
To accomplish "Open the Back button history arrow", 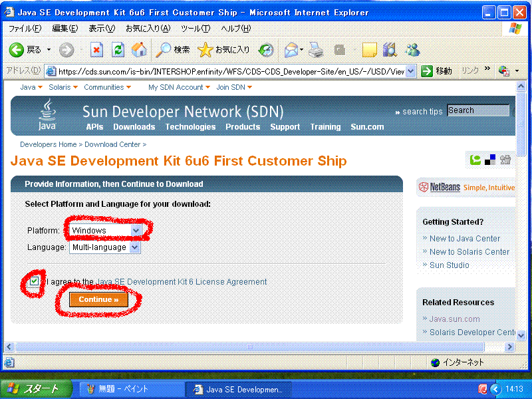I will pos(49,50).
